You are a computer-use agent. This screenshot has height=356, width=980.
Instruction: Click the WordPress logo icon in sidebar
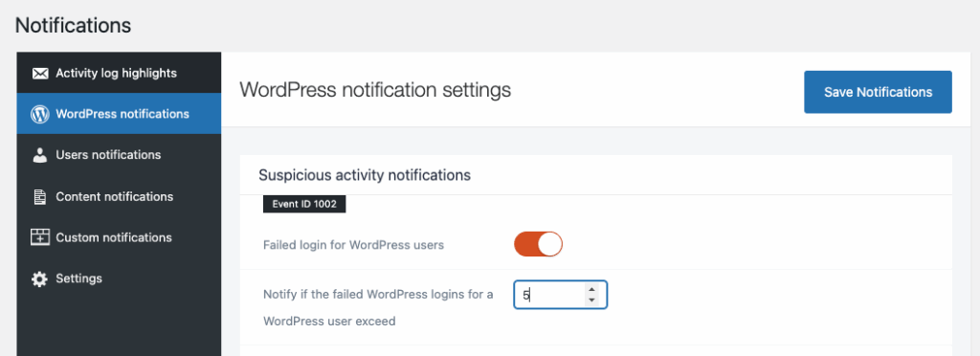pyautogui.click(x=40, y=114)
